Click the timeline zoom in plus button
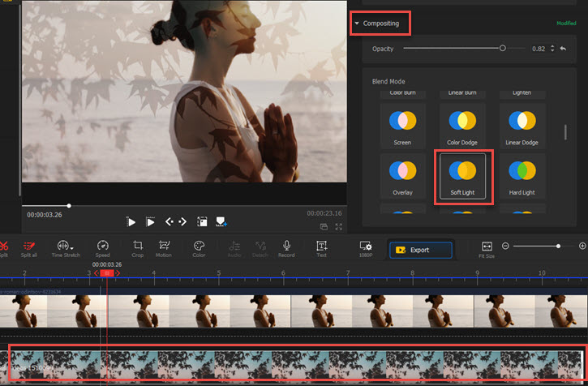Viewport: 588px width, 386px height. pos(582,245)
